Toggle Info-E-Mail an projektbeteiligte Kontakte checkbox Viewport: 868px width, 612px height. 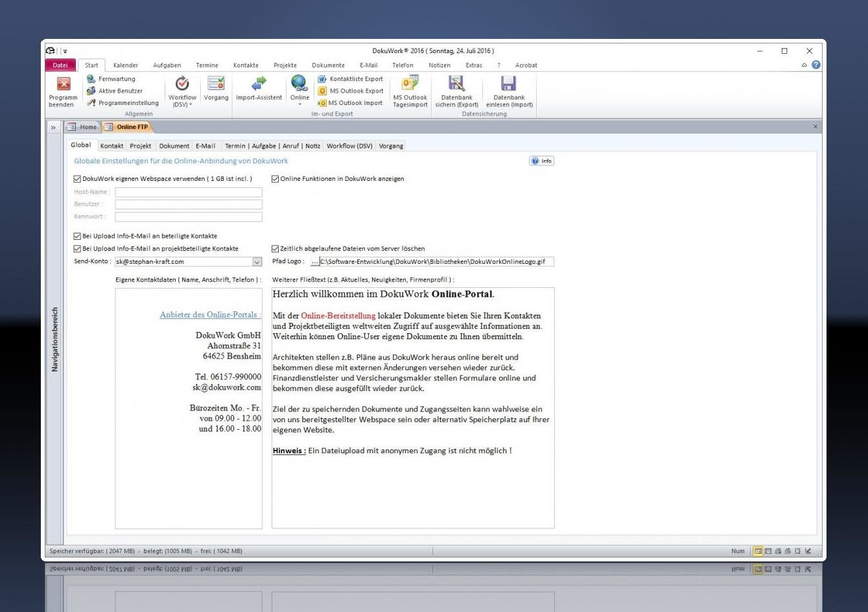78,248
